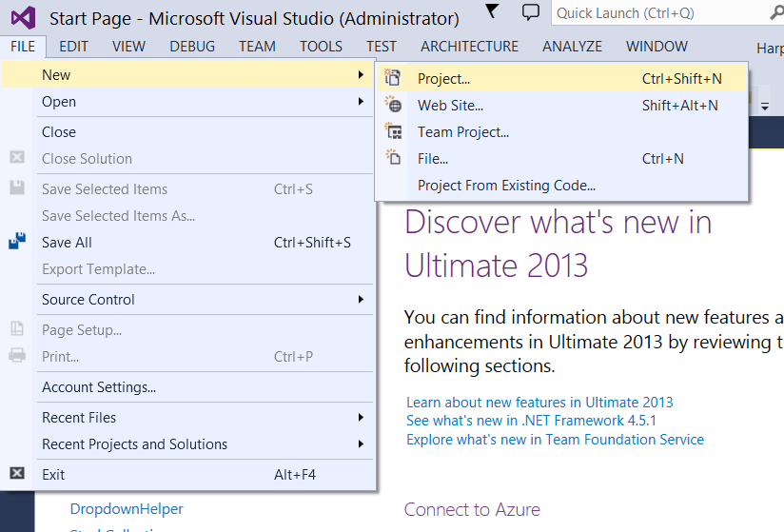Click the notifications flag icon

[491, 11]
